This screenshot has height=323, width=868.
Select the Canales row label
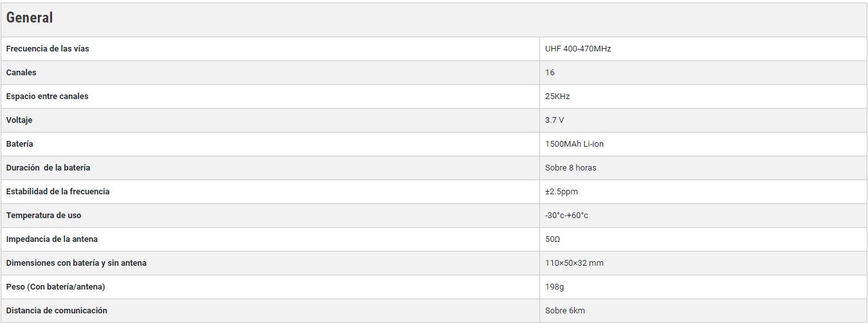21,73
